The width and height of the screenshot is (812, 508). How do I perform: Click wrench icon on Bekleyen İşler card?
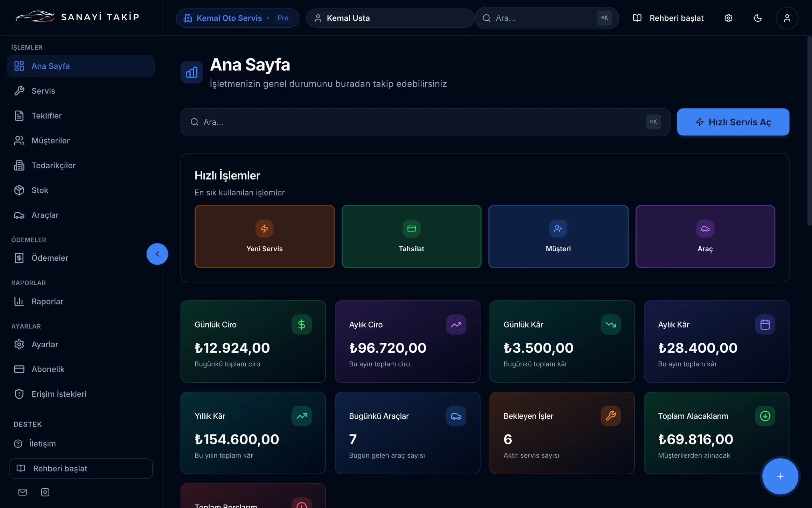click(610, 416)
